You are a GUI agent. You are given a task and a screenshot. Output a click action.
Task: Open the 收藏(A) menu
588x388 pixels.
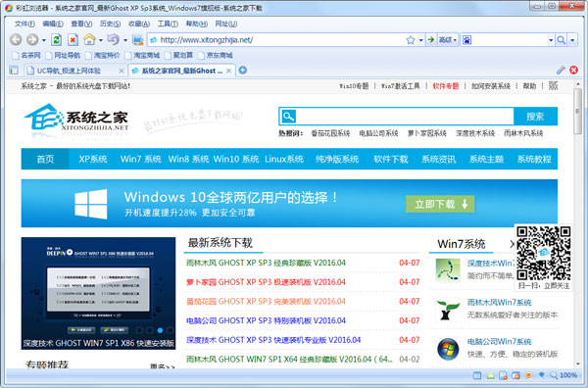point(139,24)
